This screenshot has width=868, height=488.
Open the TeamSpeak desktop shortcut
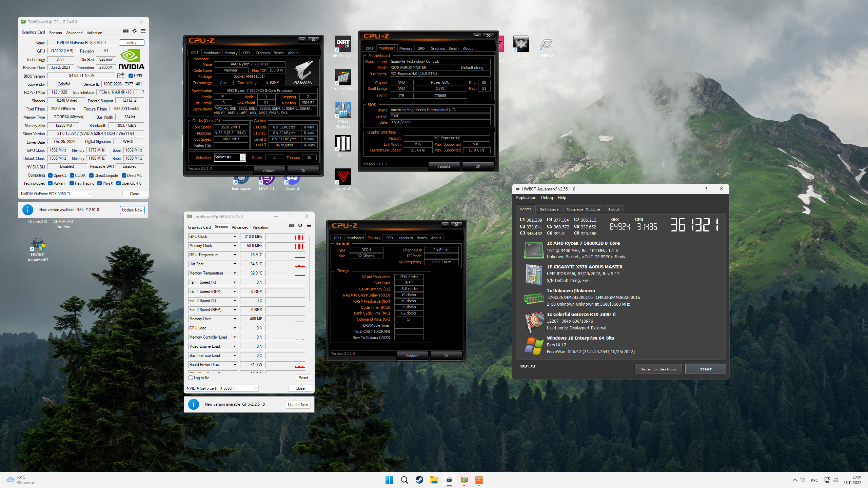(x=241, y=183)
